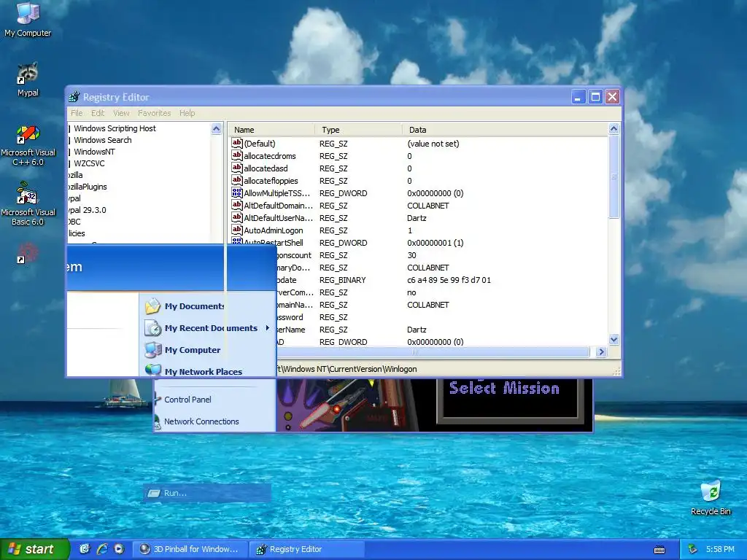Launch Windows Media Player from quick launch
The image size is (747, 560).
[x=119, y=549]
